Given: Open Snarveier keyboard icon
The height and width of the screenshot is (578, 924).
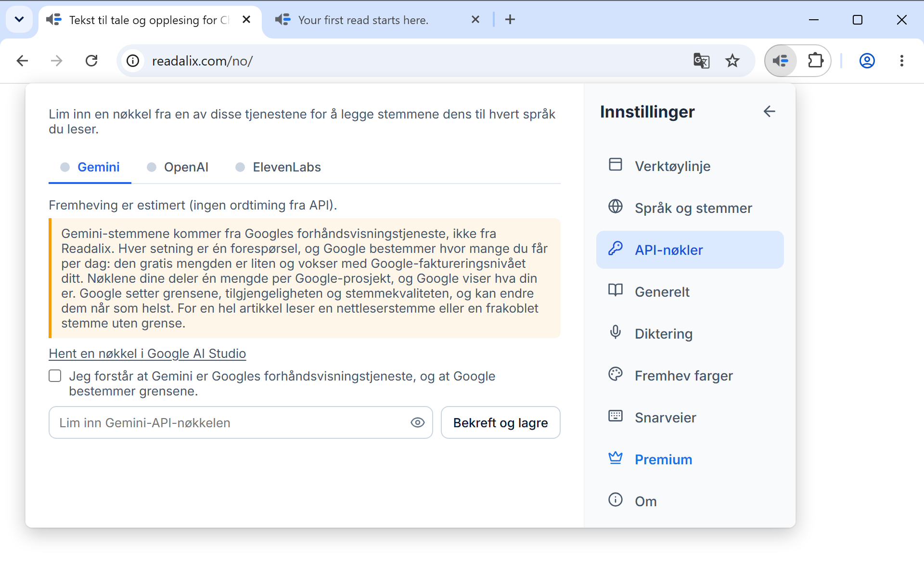Looking at the screenshot, I should click(615, 416).
